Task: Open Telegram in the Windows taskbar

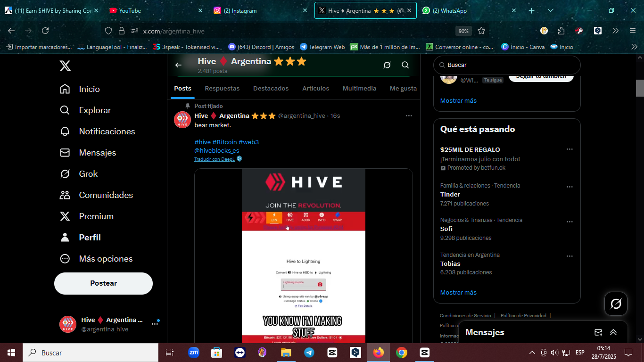Action: (x=309, y=353)
